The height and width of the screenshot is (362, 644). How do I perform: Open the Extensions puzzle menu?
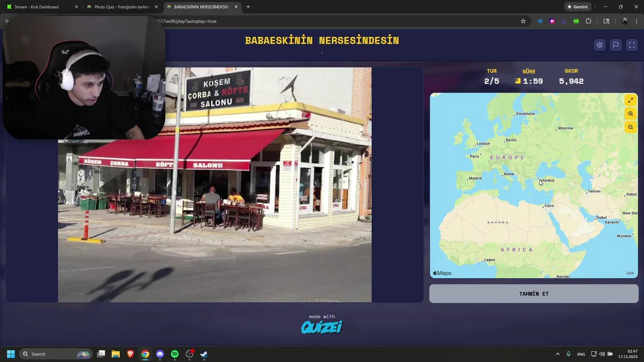[x=589, y=21]
